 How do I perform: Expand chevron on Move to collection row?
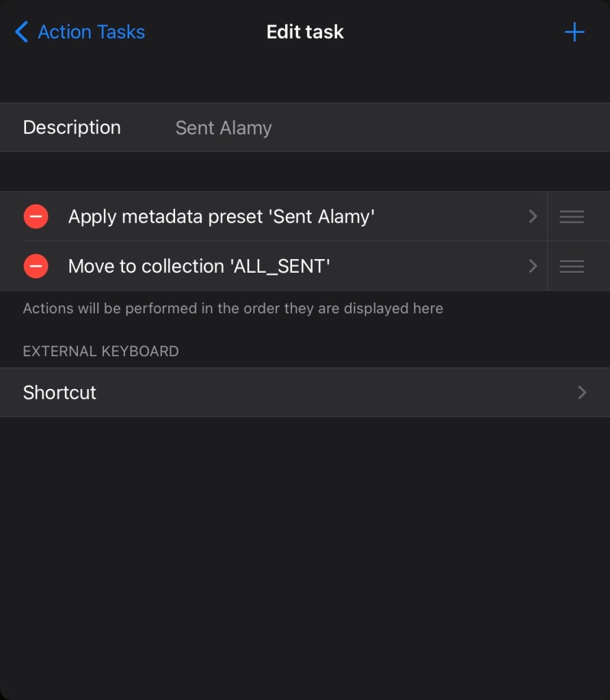pos(533,266)
